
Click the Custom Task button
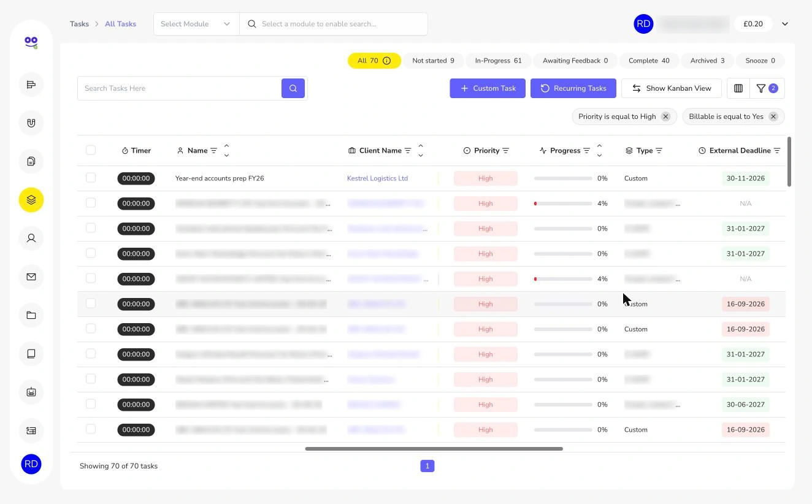488,88
